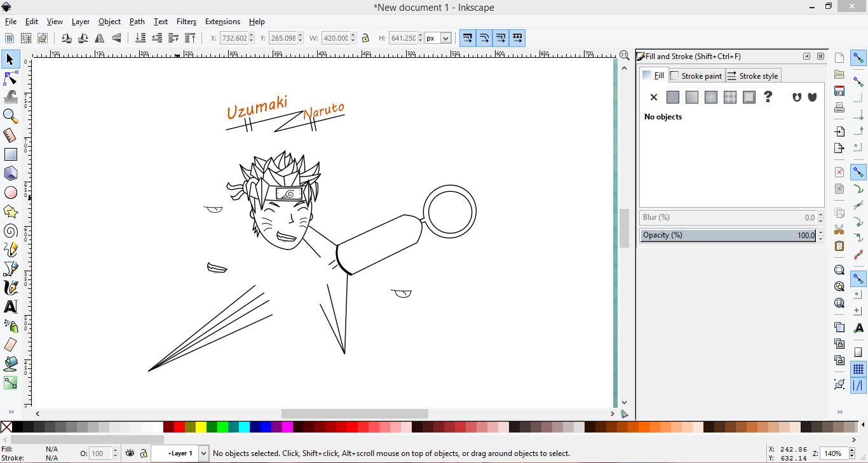The image size is (868, 463).
Task: Adjust the status bar O: opacity stepper
Action: pyautogui.click(x=115, y=453)
